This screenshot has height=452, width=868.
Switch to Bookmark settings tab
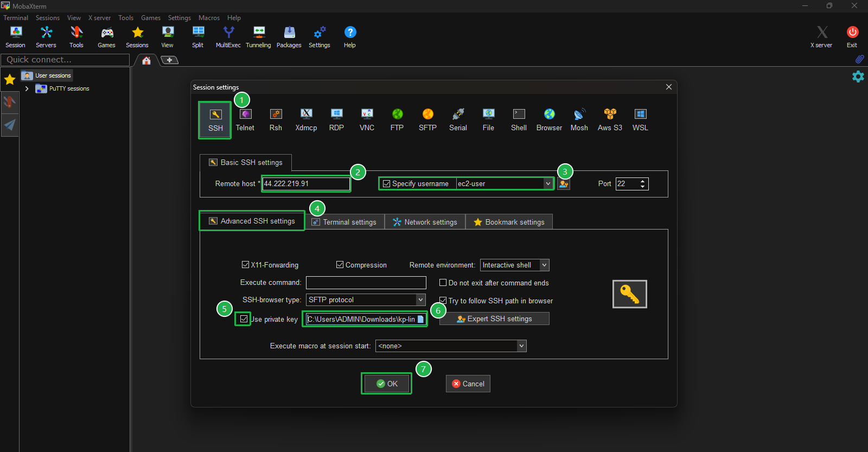coord(509,222)
